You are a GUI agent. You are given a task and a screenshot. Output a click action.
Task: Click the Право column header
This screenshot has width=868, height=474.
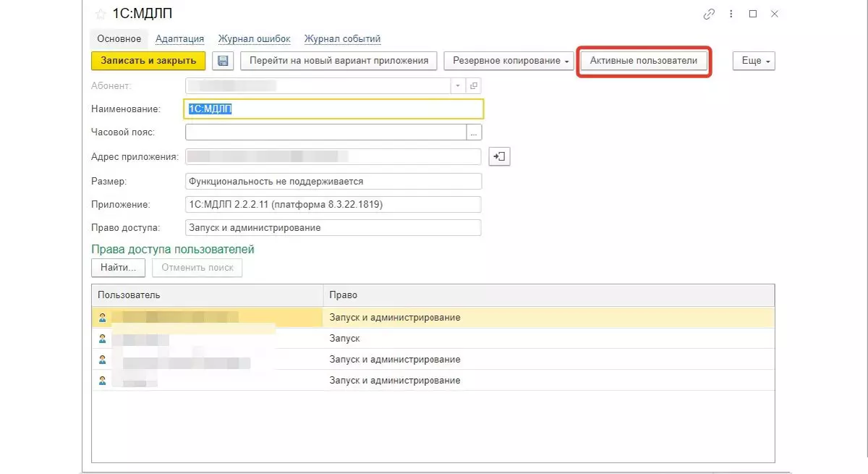548,295
